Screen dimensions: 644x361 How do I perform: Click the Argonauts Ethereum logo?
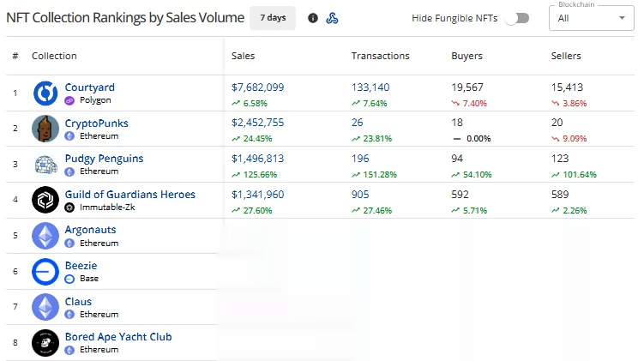45,236
